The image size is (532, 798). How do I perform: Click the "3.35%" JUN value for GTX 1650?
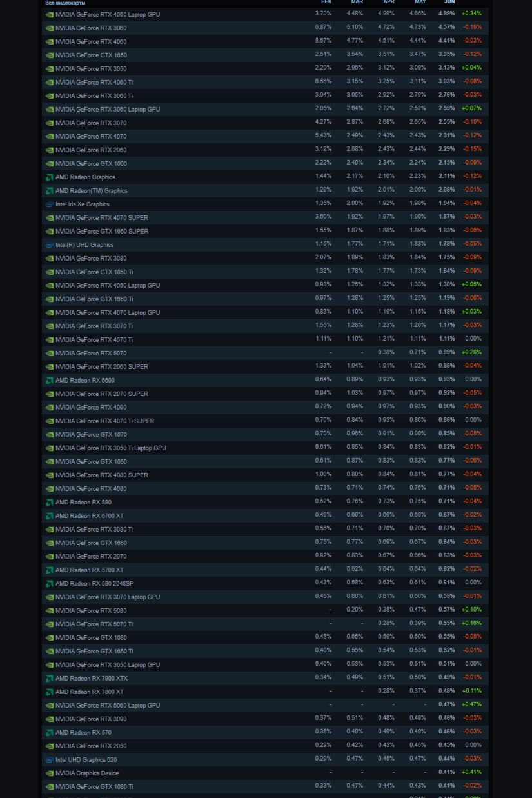click(x=447, y=54)
